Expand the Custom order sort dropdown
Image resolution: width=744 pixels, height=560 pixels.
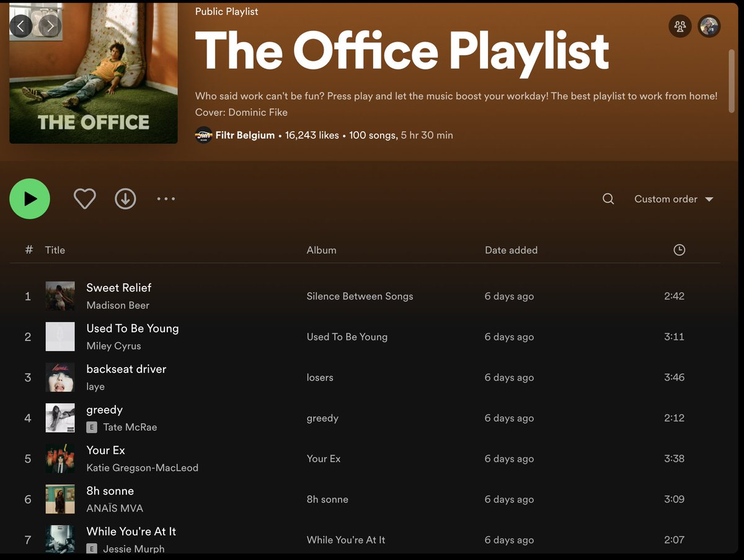click(673, 199)
